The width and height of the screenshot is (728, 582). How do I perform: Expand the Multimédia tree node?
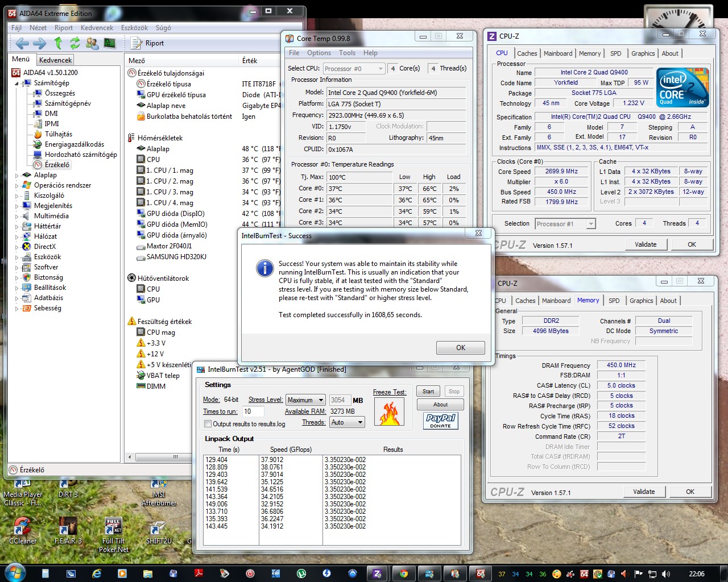point(16,216)
